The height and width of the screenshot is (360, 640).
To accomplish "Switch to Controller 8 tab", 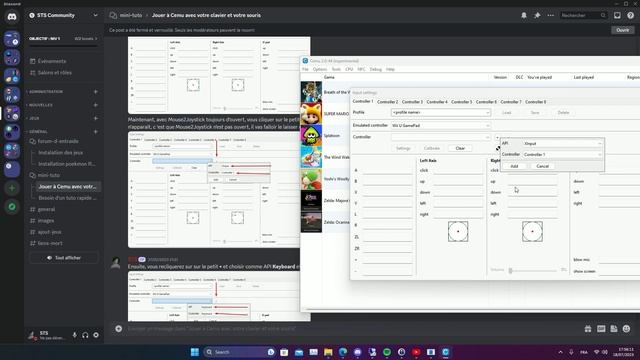I will tap(536, 102).
